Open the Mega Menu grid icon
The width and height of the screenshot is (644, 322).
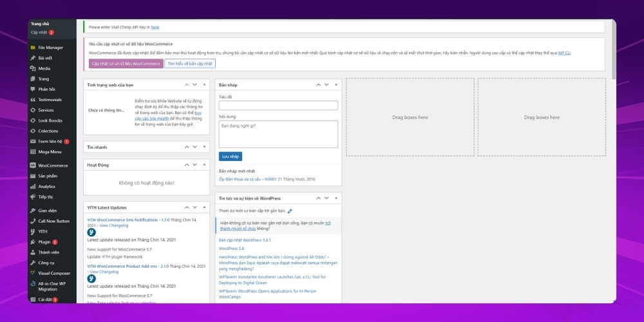pos(33,152)
